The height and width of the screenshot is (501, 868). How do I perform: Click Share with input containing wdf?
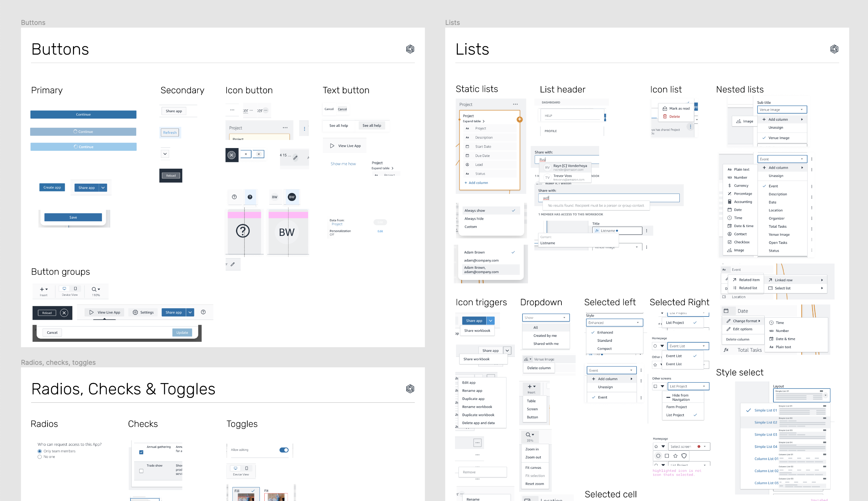tap(609, 198)
